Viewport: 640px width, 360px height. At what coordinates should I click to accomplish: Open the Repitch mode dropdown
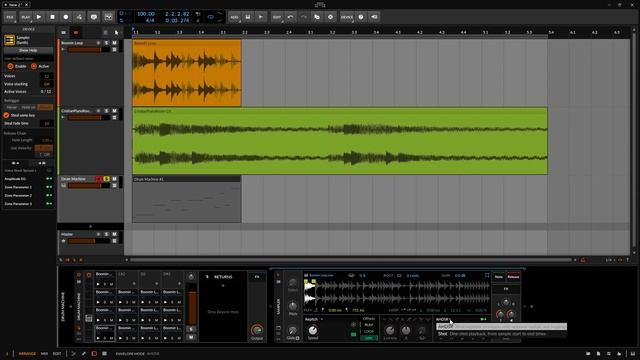tap(314, 319)
